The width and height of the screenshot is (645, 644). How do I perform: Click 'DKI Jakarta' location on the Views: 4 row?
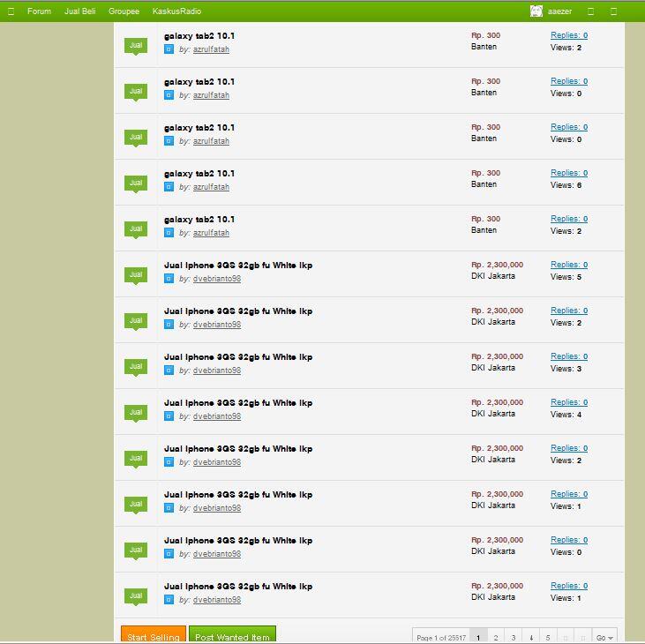(493, 414)
